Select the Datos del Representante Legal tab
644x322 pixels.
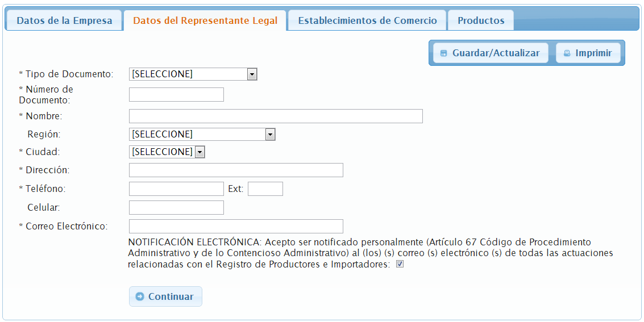(205, 20)
